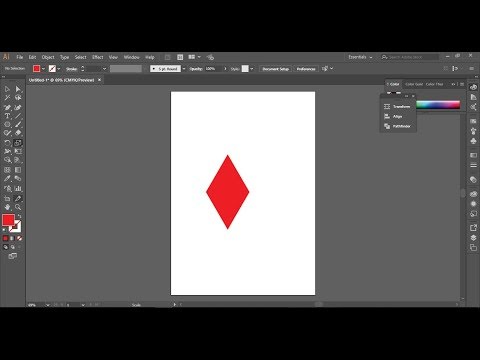The image size is (480, 360).
Task: Open the Essentials workspace switcher
Action: pyautogui.click(x=360, y=57)
